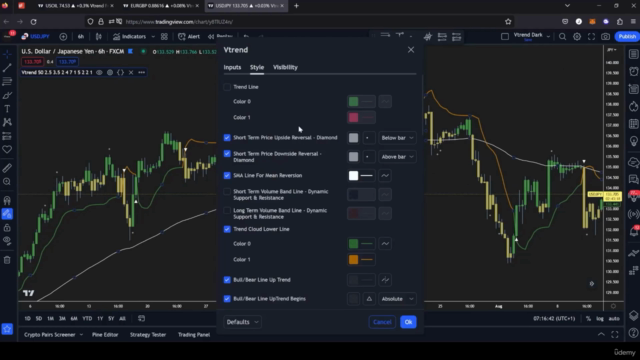
Task: Open Trend Cloud Color 0 plot style
Action: (385, 244)
